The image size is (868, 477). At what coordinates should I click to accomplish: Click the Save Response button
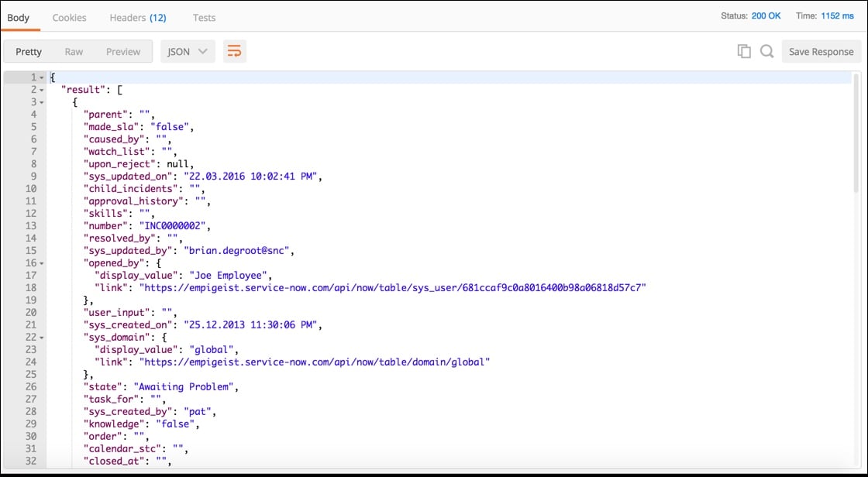(821, 51)
